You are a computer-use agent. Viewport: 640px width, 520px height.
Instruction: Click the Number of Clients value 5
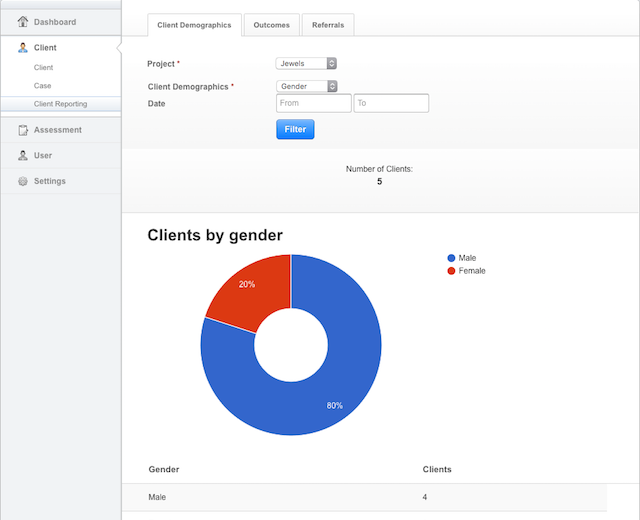pyautogui.click(x=379, y=182)
